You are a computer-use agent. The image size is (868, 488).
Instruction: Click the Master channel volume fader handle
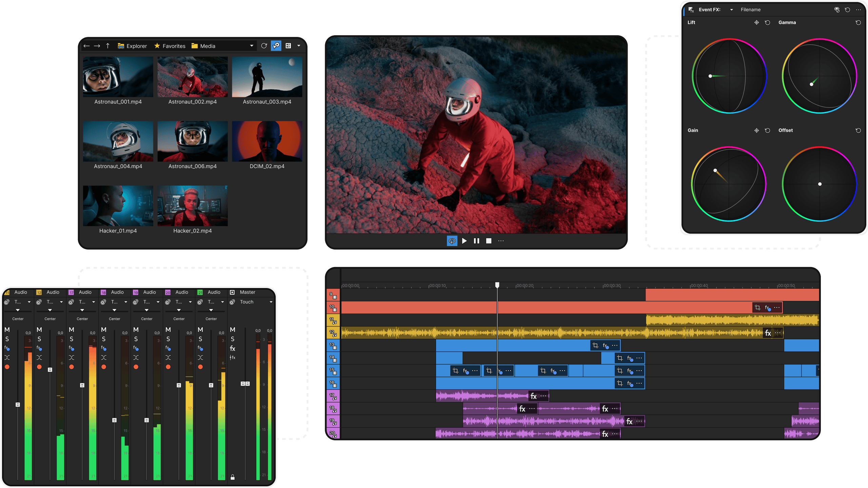click(245, 384)
